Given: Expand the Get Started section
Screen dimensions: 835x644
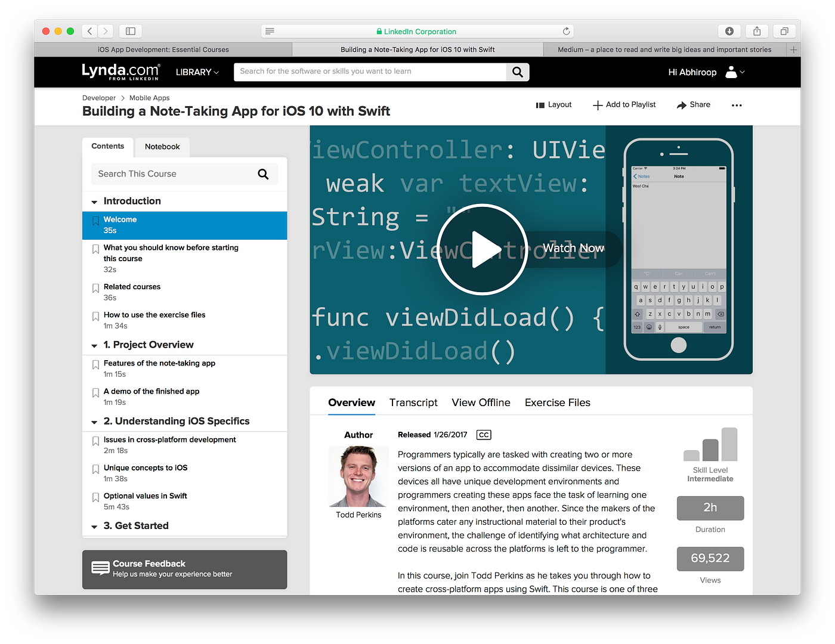Looking at the screenshot, I should [94, 526].
